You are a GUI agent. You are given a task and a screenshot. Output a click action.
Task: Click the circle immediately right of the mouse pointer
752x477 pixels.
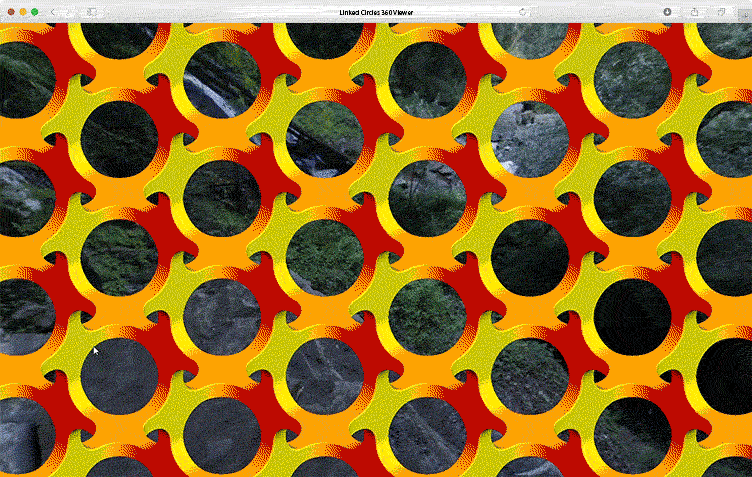coord(119,375)
